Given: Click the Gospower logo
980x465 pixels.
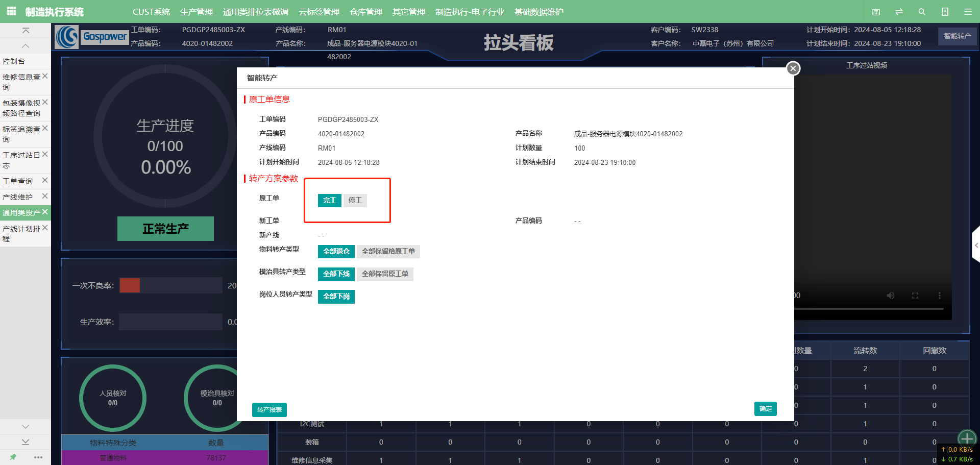Looking at the screenshot, I should [92, 37].
